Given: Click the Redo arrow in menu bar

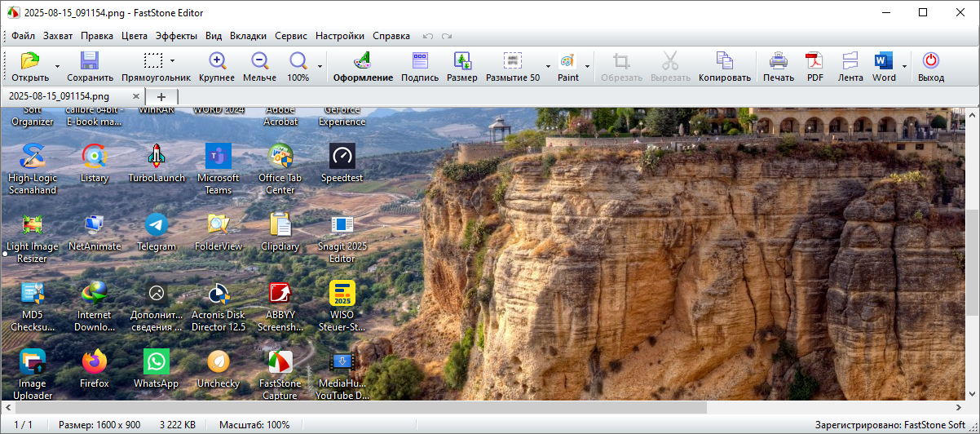Looking at the screenshot, I should click(447, 36).
